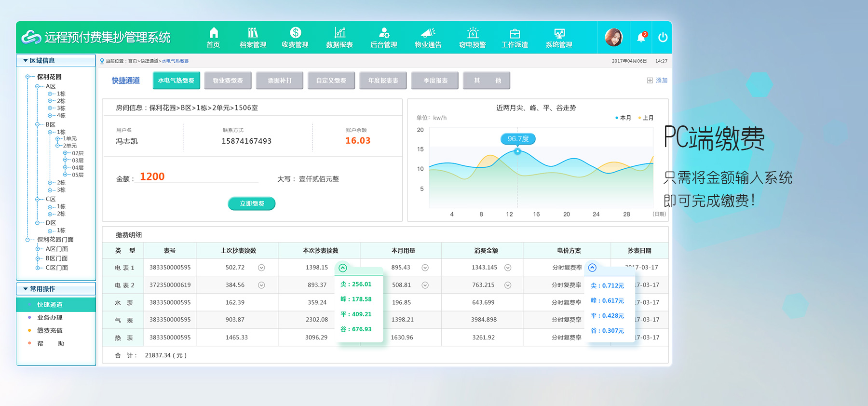Open the 数据报表 chart icon
Viewport: 868px width, 406px height.
tap(339, 33)
